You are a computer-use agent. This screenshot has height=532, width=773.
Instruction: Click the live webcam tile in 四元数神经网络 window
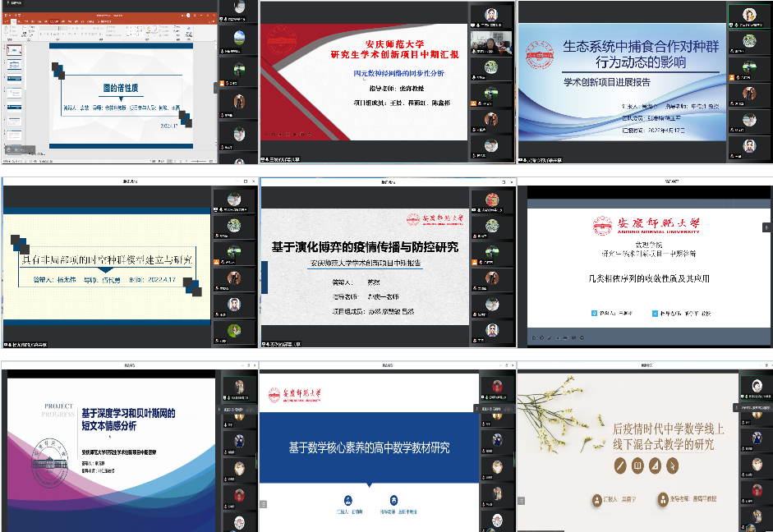(490, 41)
